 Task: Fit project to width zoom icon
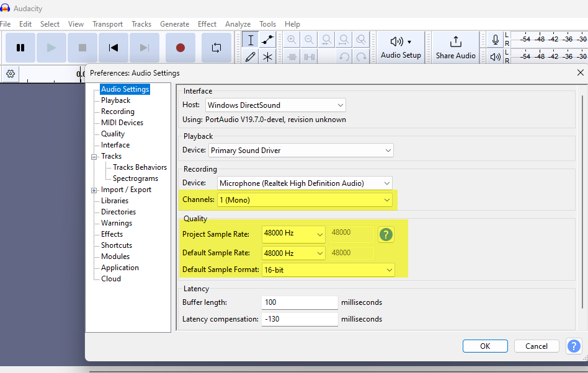[344, 40]
